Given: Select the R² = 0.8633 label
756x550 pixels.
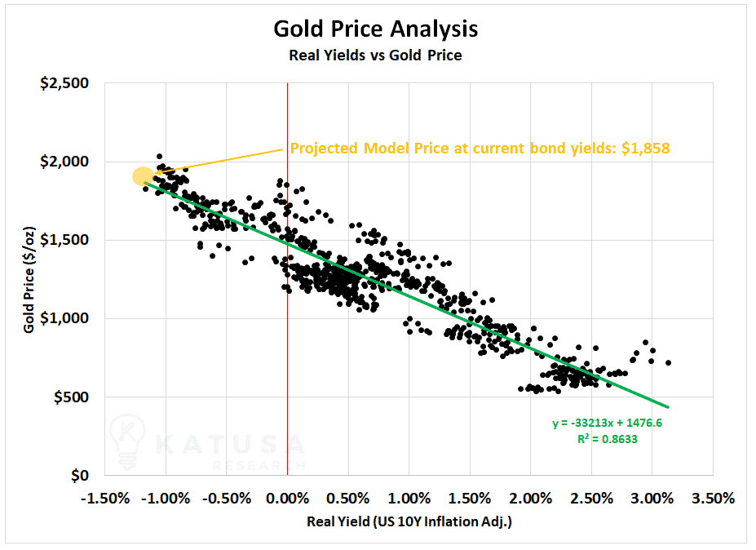Looking at the screenshot, I should [x=607, y=439].
